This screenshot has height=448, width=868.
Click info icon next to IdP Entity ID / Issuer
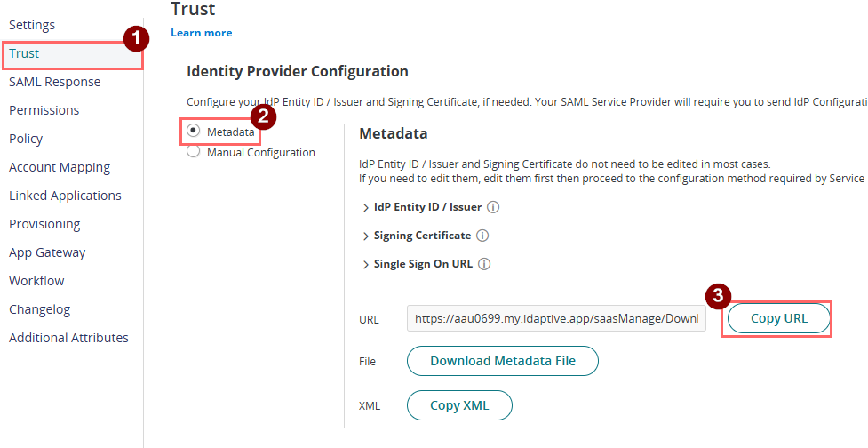pyautogui.click(x=493, y=207)
